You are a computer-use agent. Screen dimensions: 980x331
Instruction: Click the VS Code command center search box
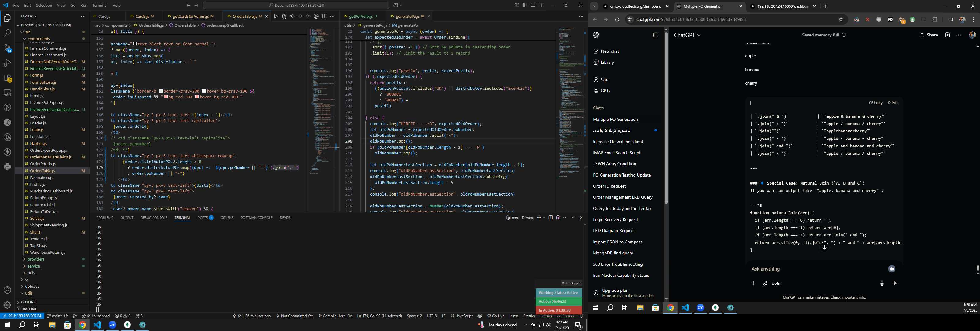296,5
